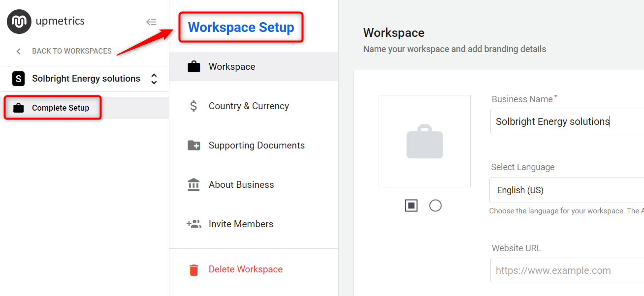Click the workspace logo upload placeholder
This screenshot has width=644, height=296.
pos(424,141)
